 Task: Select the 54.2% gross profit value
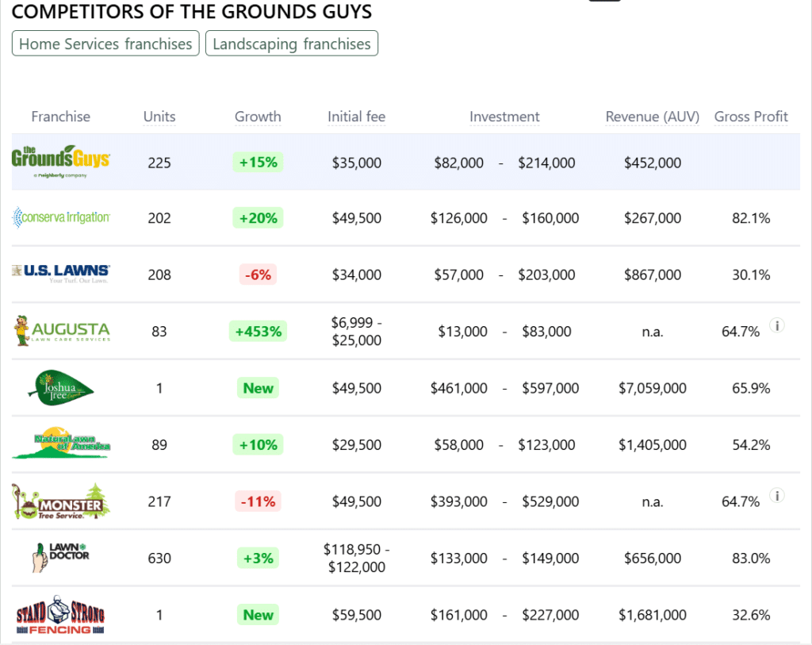pyautogui.click(x=751, y=444)
